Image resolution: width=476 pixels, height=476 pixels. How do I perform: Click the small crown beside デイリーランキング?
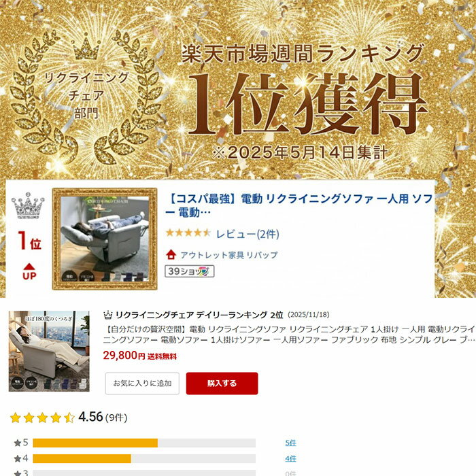(107, 315)
